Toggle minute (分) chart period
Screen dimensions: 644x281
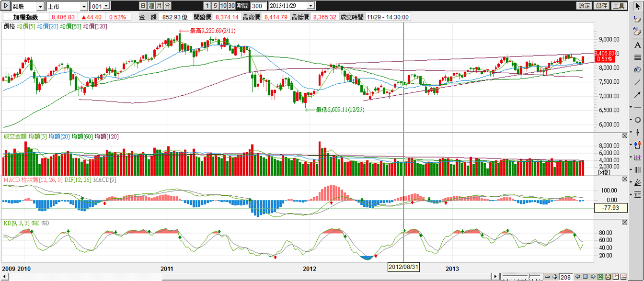(167, 6)
